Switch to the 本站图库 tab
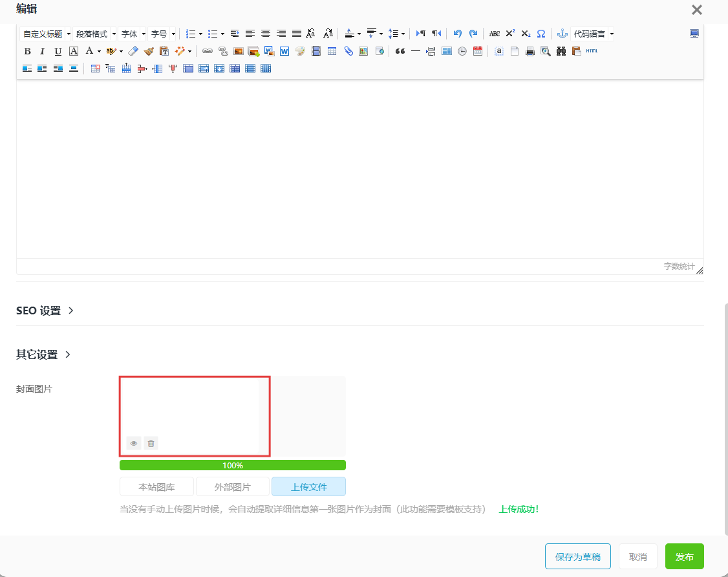Viewport: 728px width, 577px height. [156, 487]
